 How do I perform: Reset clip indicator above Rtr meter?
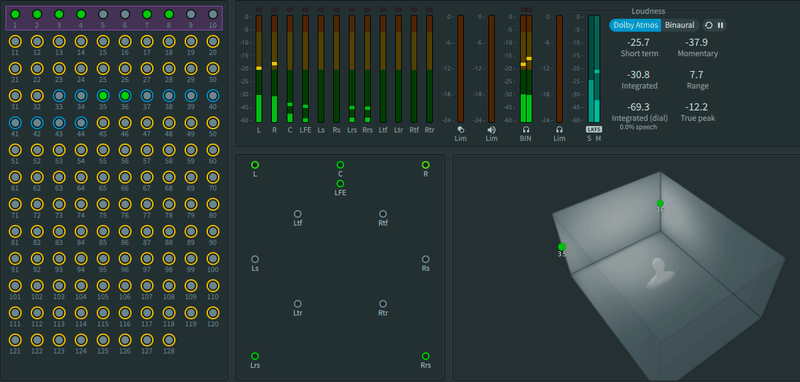click(x=430, y=10)
